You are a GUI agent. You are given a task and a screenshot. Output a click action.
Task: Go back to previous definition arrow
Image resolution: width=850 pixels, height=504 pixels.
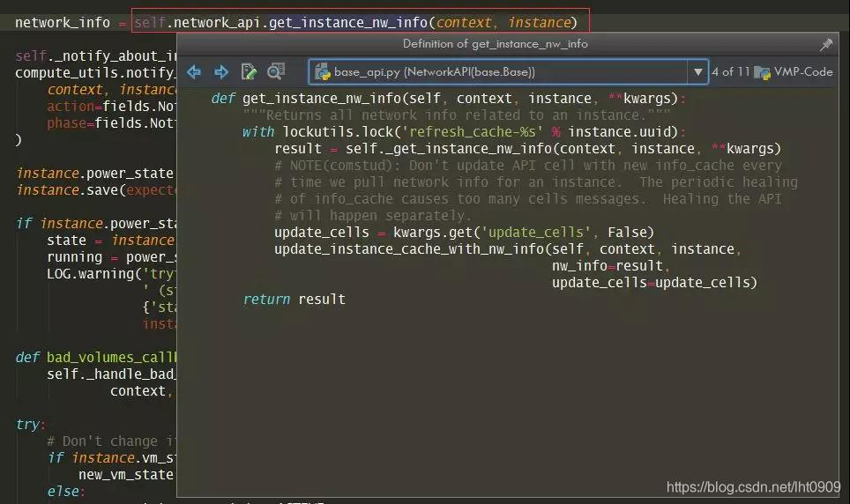[193, 71]
